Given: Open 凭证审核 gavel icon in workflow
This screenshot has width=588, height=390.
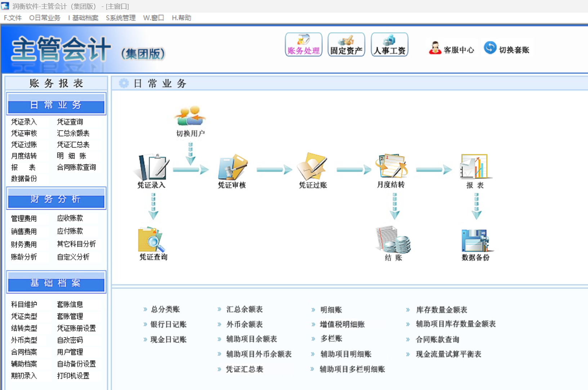Looking at the screenshot, I should pyautogui.click(x=232, y=167).
